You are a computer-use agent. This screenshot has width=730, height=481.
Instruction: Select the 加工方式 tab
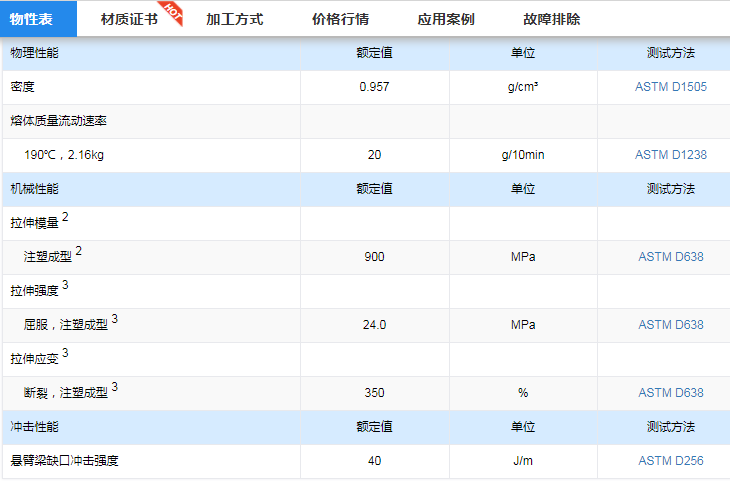[234, 19]
